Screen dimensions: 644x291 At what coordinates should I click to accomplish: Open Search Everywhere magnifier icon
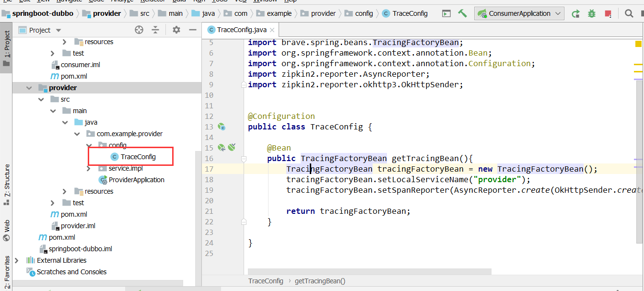629,13
